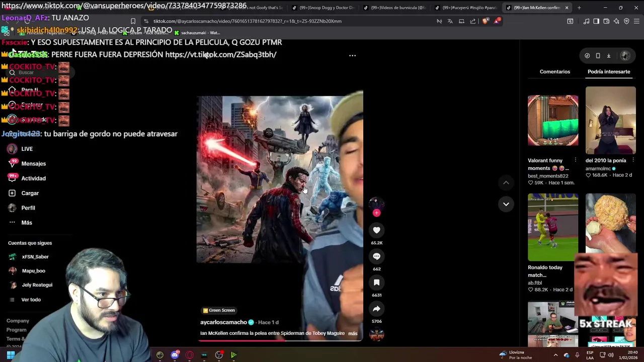
Task: Open Actividad notifications in sidebar
Action: pyautogui.click(x=27, y=178)
